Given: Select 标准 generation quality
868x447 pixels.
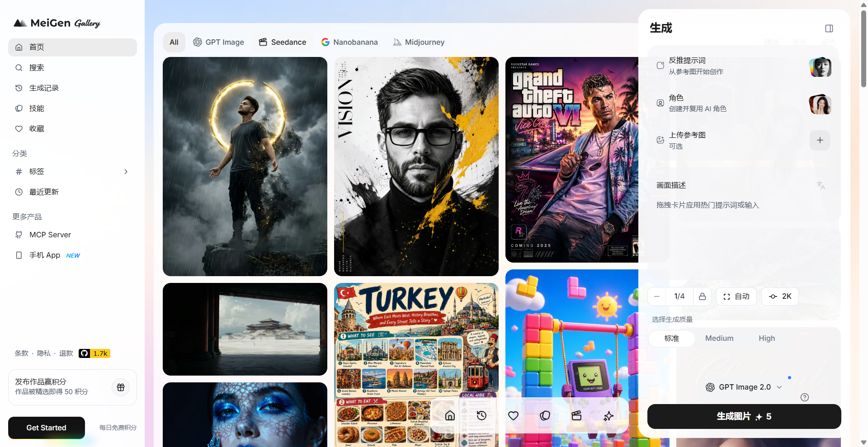Looking at the screenshot, I should coord(672,339).
